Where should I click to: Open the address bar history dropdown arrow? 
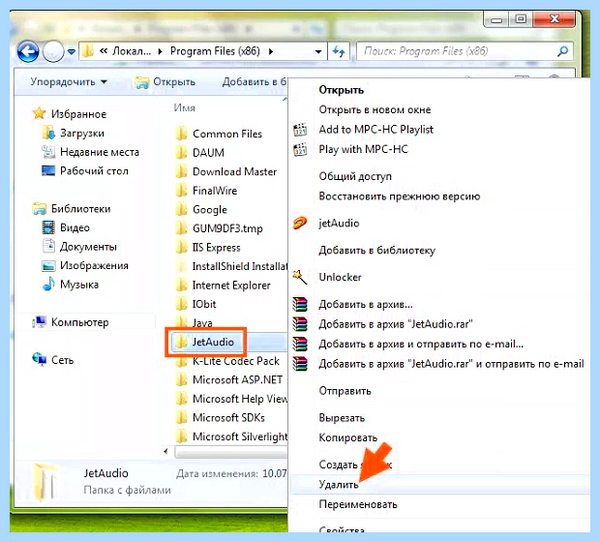[318, 51]
